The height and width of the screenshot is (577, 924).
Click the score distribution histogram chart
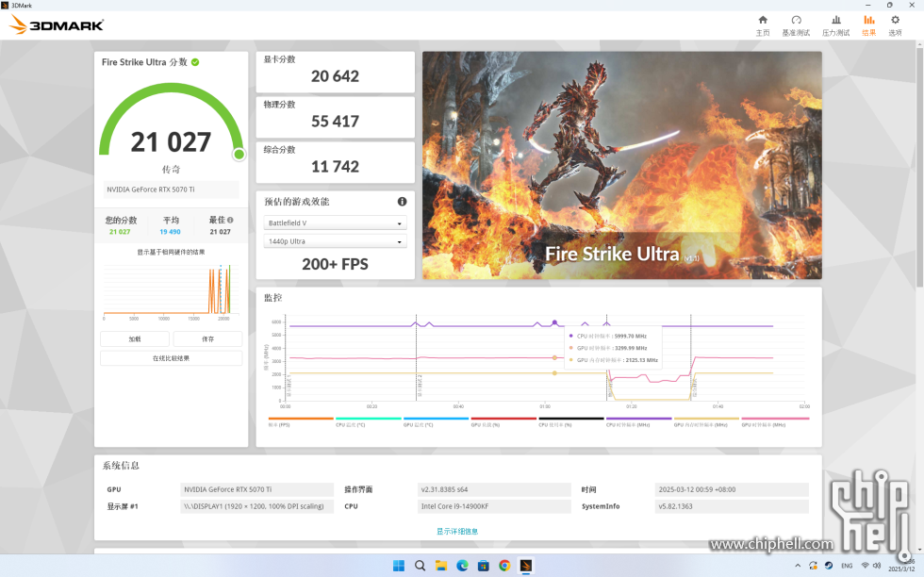pyautogui.click(x=171, y=291)
